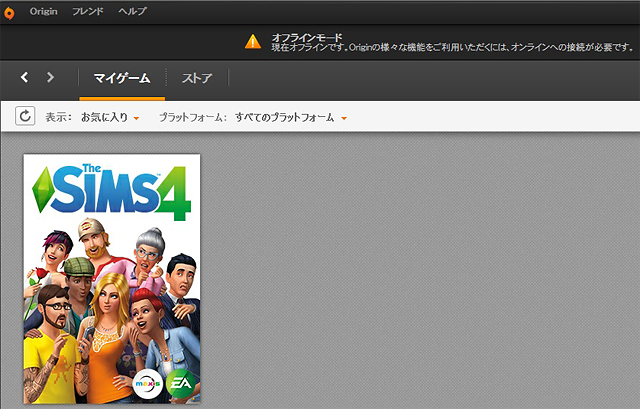Click the 現在オフラインです notice message
Image resolution: width=640 pixels, height=409 pixels.
(x=452, y=47)
